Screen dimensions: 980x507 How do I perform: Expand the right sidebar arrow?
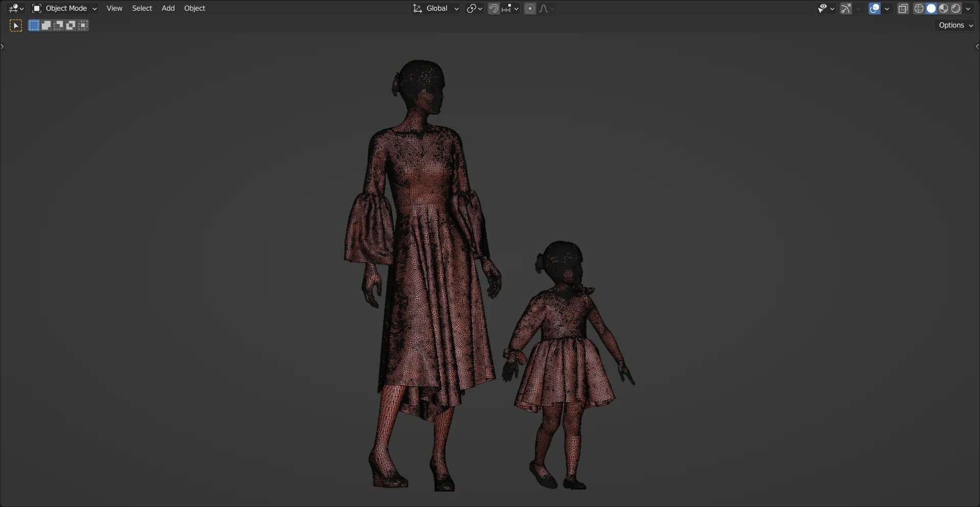pos(977,46)
